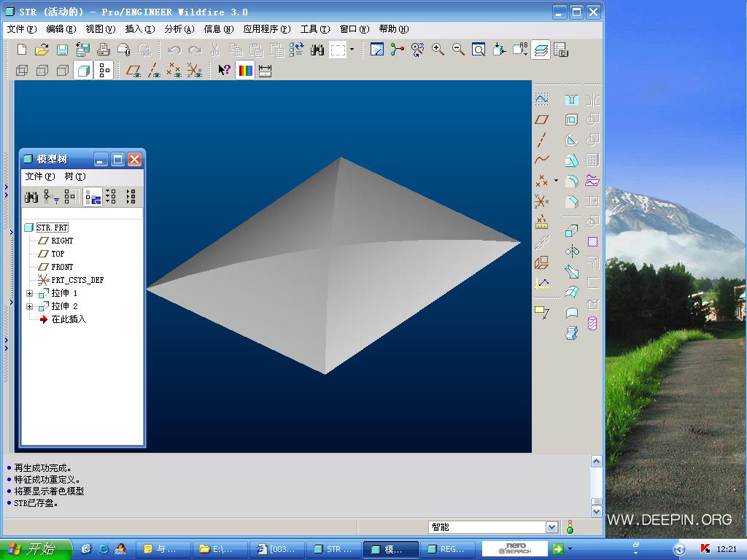Click the Internet Explorer quick launch icon
The width and height of the screenshot is (747, 560).
[103, 549]
